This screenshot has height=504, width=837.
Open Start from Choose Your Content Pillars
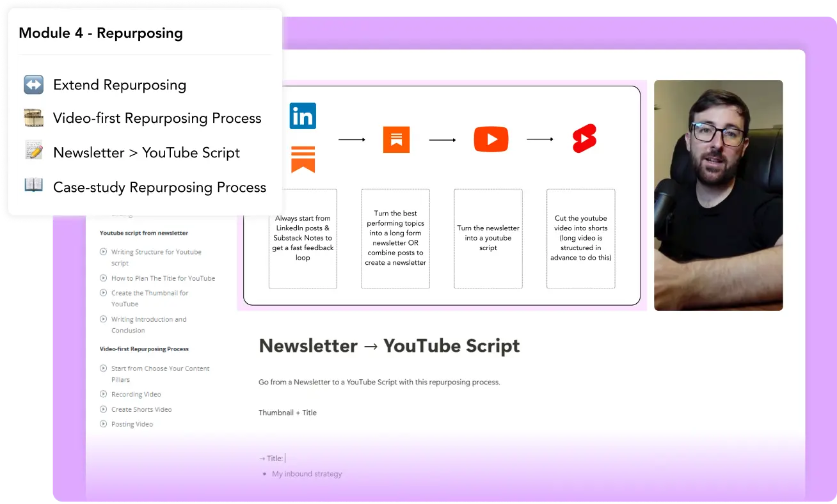(160, 374)
